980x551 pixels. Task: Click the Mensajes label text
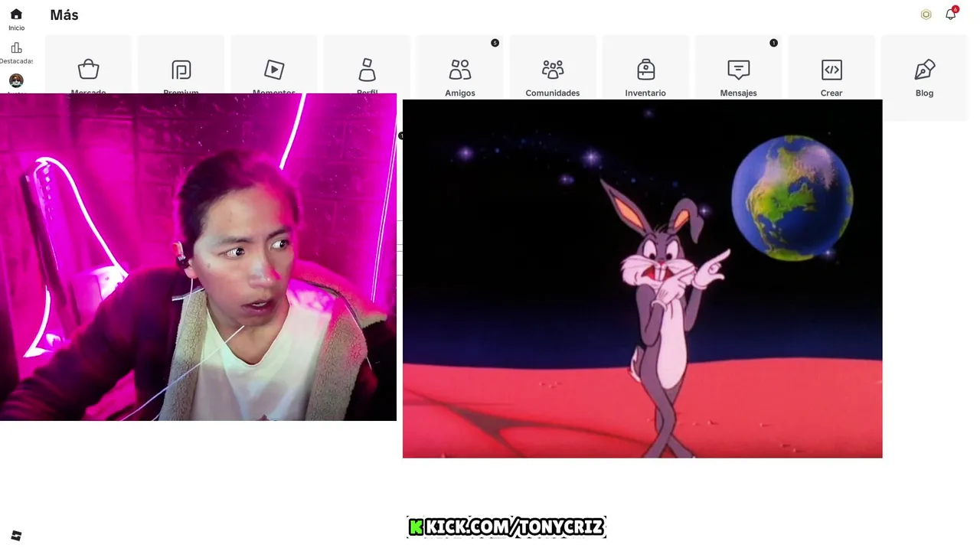(739, 93)
